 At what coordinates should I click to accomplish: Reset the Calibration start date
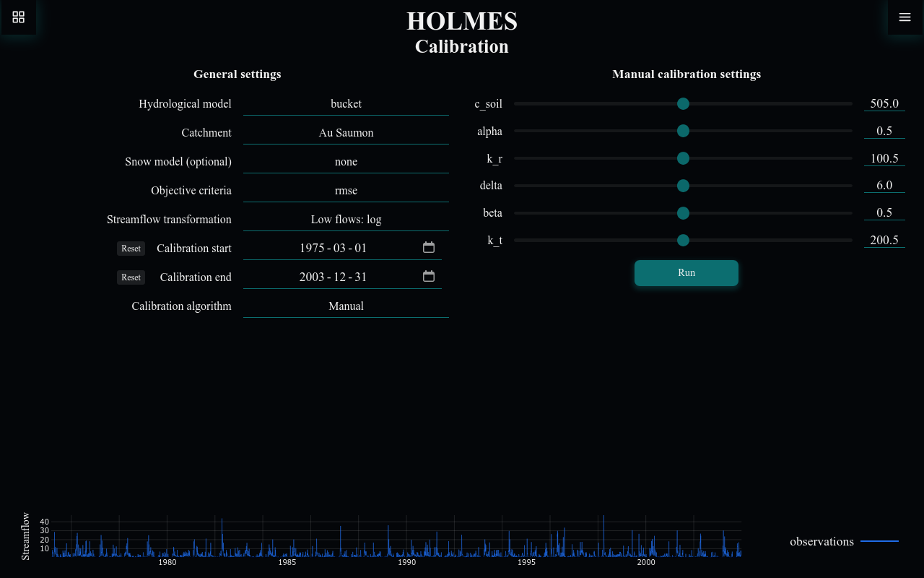pos(131,248)
